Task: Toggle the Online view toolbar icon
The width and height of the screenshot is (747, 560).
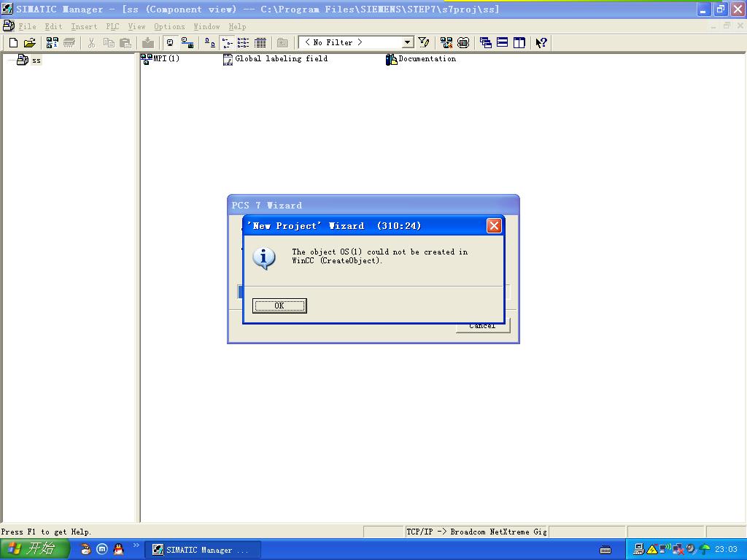Action: point(170,43)
